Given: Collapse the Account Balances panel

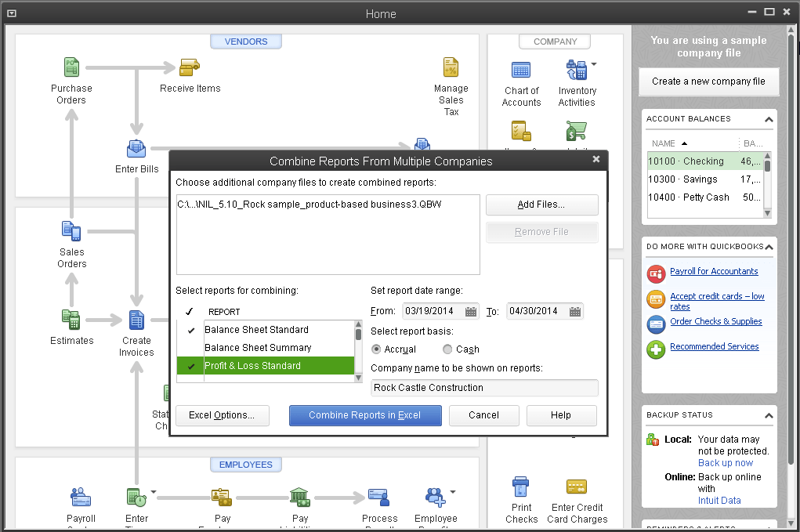Looking at the screenshot, I should 769,120.
